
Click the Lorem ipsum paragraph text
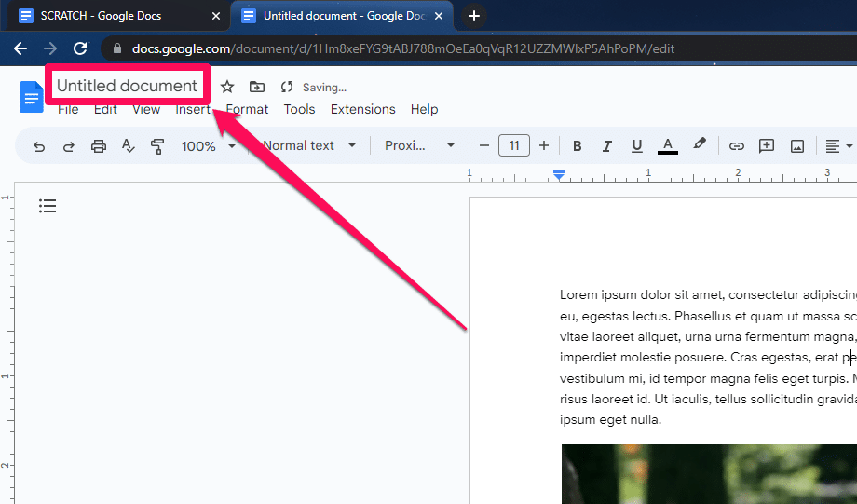point(708,357)
